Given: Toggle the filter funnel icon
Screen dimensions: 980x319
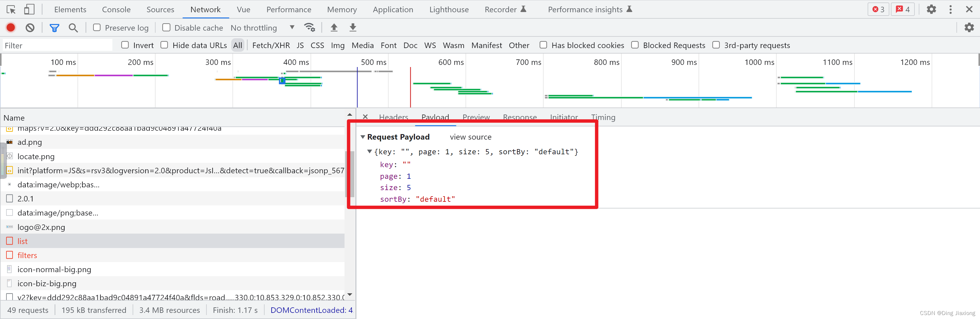Looking at the screenshot, I should [55, 28].
